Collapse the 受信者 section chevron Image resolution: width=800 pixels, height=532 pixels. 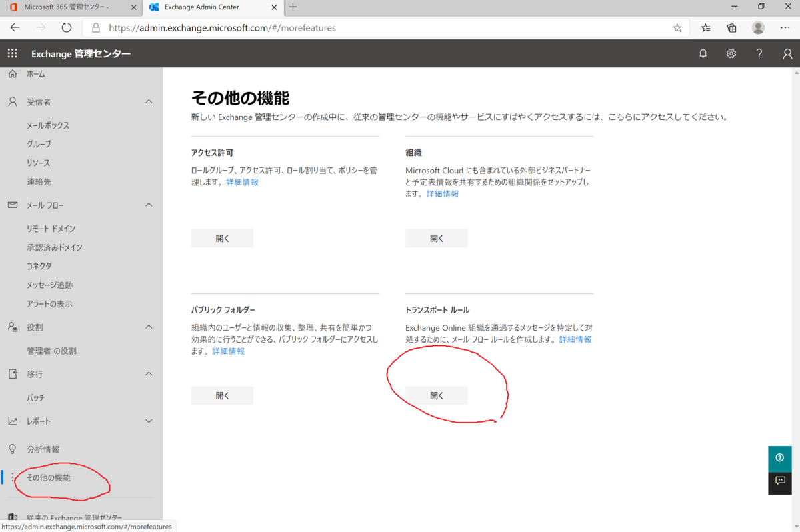point(149,102)
